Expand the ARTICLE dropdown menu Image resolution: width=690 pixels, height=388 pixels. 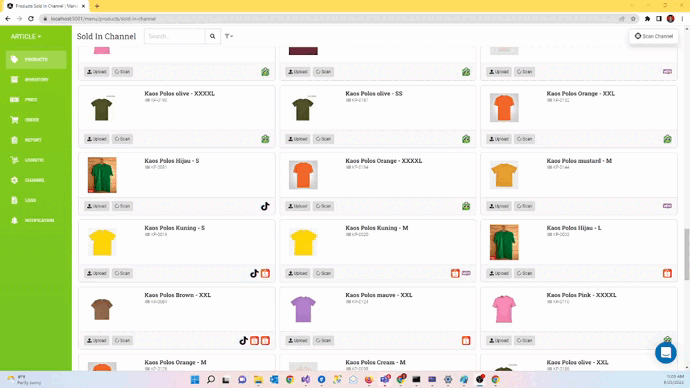26,37
